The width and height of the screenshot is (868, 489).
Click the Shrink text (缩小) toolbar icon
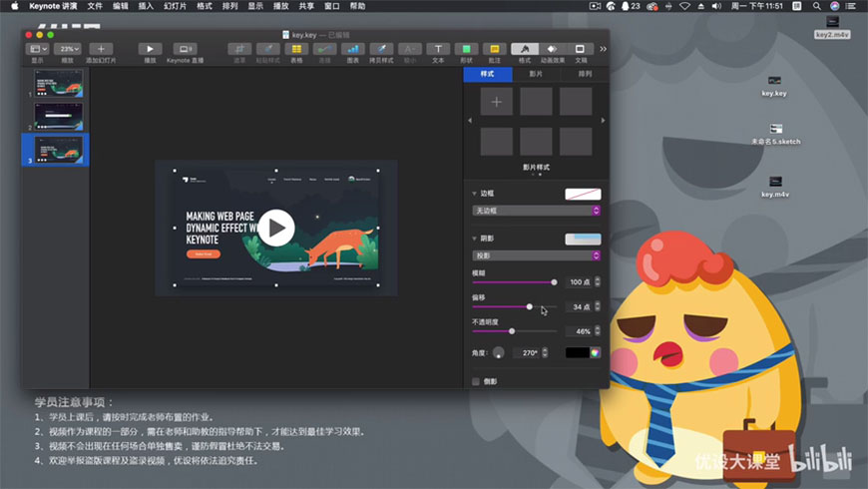click(x=410, y=49)
